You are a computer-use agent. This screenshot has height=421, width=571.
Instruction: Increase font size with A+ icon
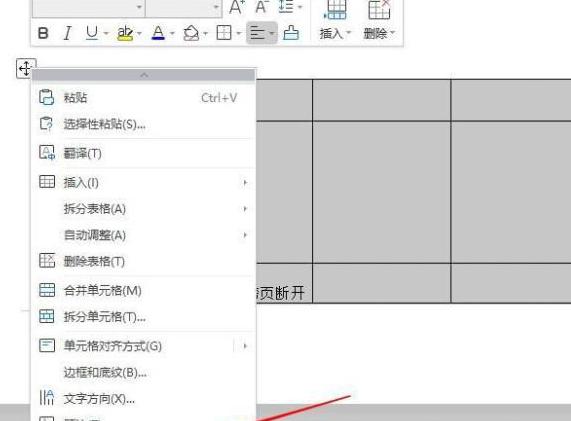237,7
